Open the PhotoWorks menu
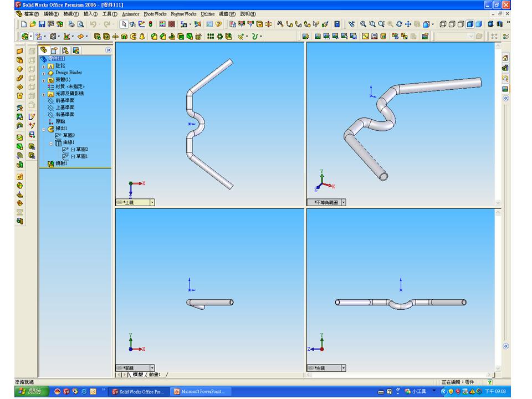This screenshot has height=399, width=532. 155,14
